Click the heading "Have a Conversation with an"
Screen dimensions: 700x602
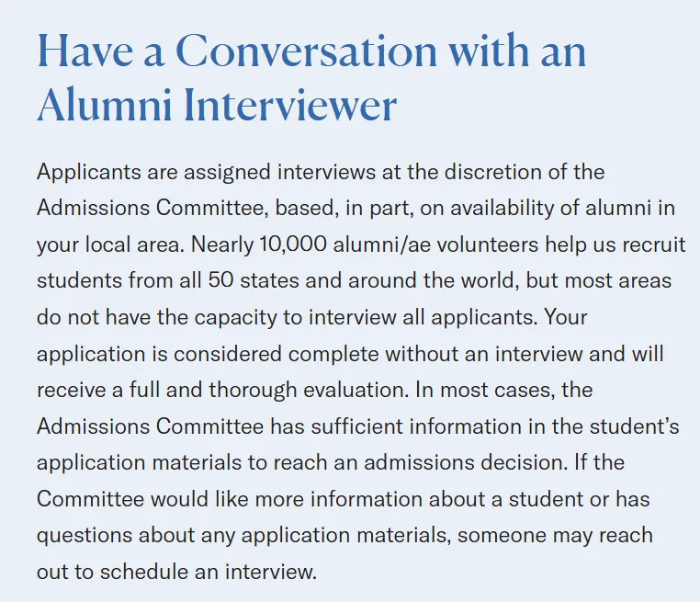311,52
